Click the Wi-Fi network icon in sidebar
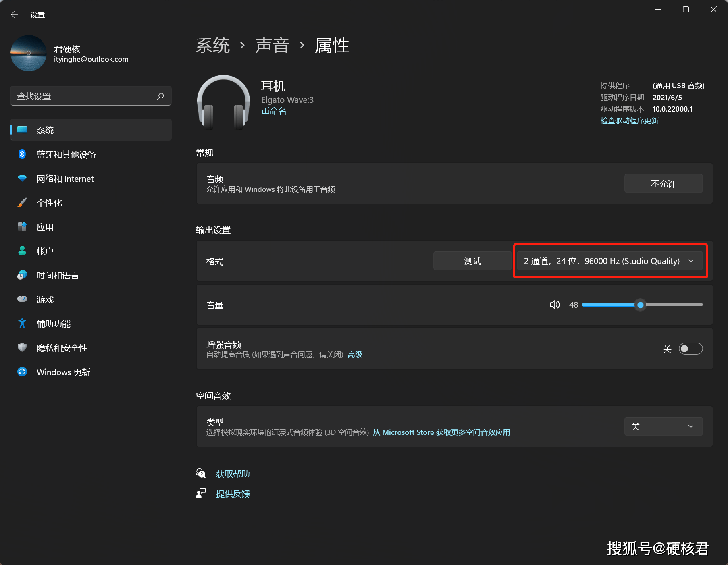The width and height of the screenshot is (728, 565). 22,179
